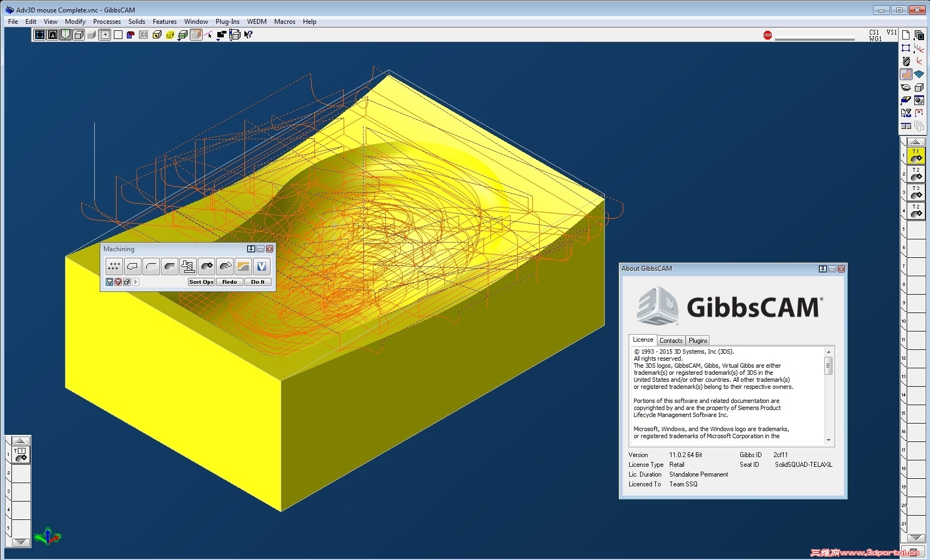Click the Render icon with sphere in main palette

[919, 100]
